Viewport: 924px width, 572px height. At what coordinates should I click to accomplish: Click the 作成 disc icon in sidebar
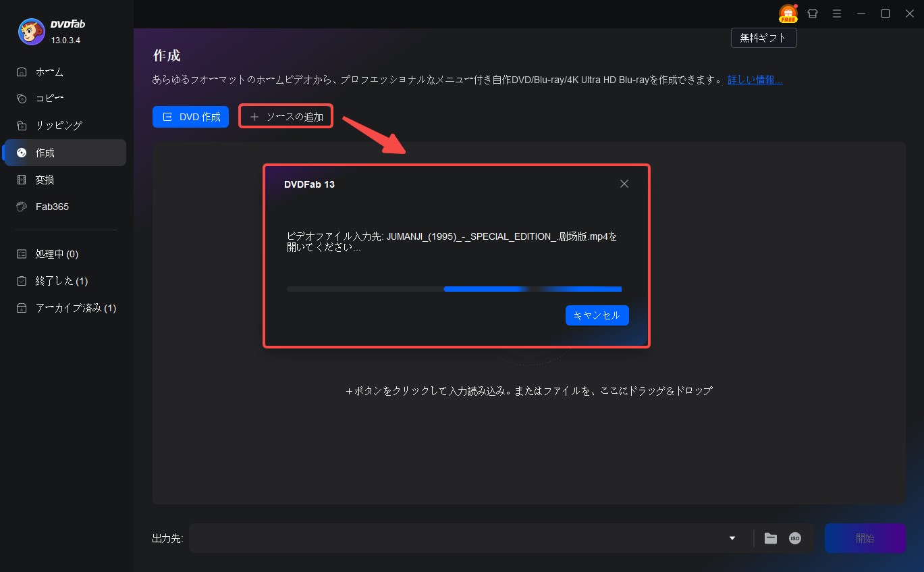(x=22, y=153)
